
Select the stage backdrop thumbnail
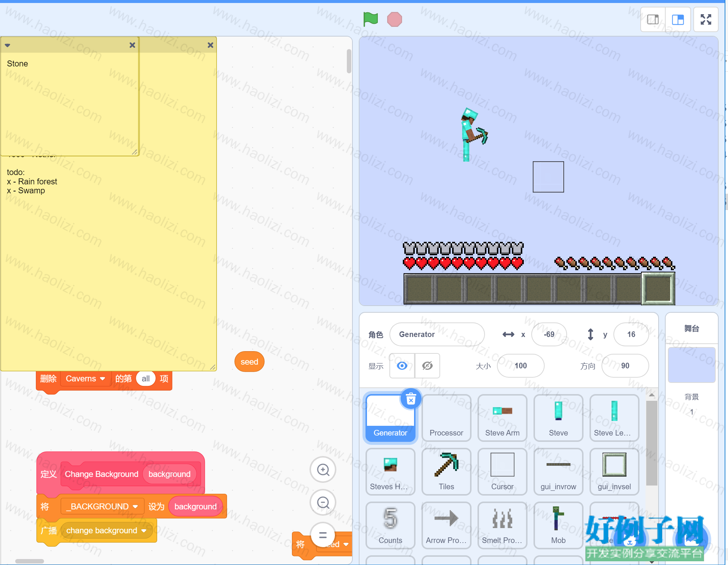coord(691,365)
